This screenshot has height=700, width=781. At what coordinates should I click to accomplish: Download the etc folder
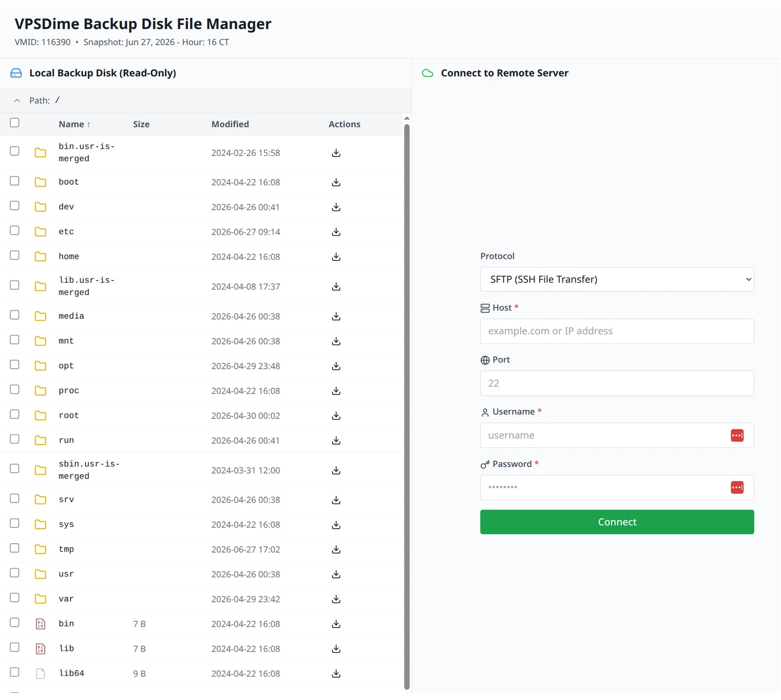pyautogui.click(x=336, y=232)
